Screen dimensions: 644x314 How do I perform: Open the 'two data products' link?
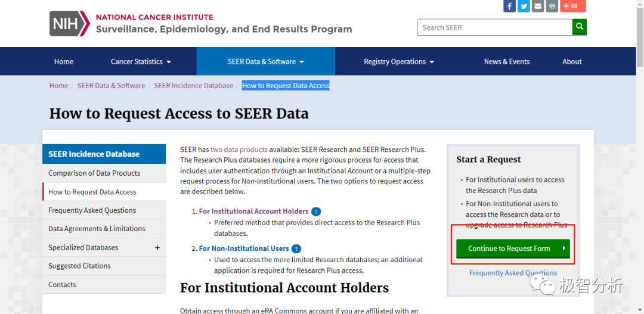click(239, 150)
